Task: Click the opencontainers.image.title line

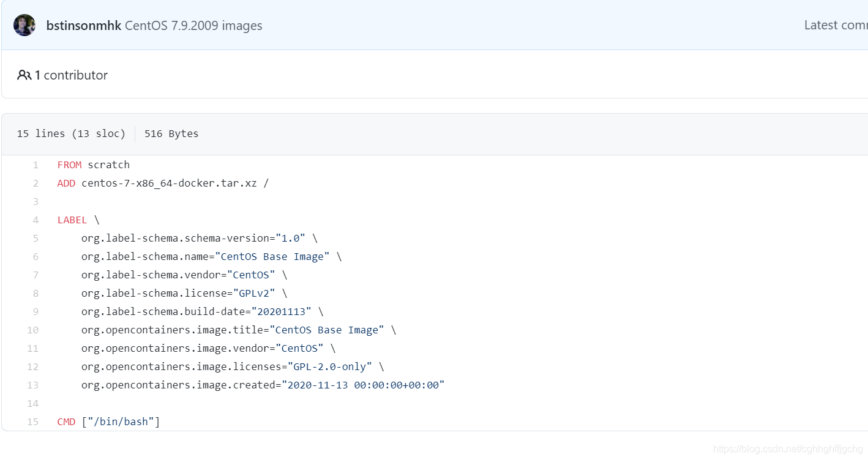Action: (x=239, y=330)
